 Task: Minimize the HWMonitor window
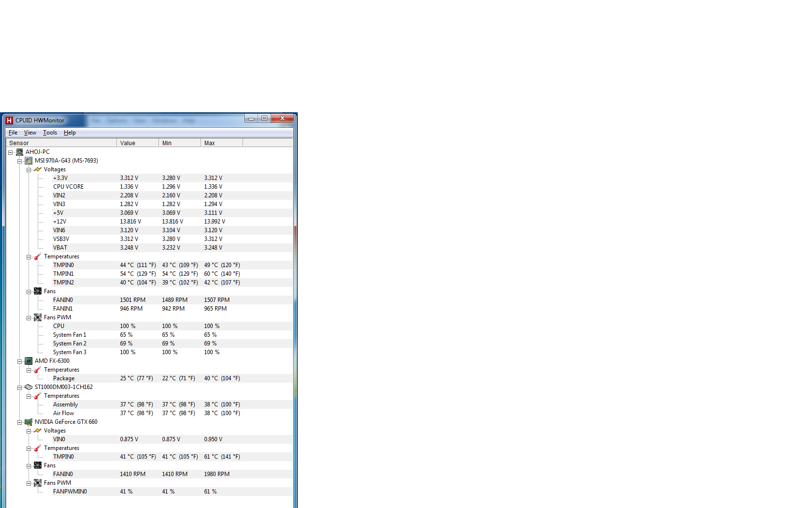(x=251, y=119)
